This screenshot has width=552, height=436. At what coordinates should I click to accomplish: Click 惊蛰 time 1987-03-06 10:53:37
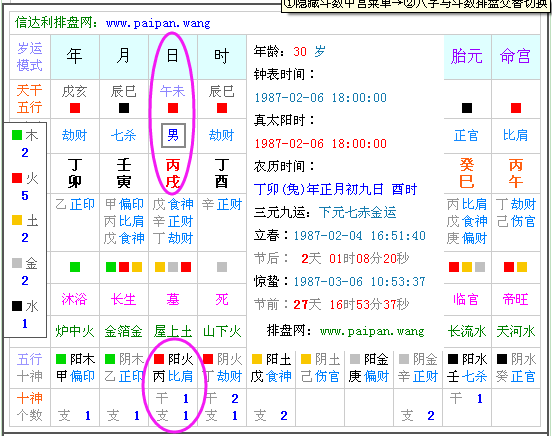click(x=360, y=281)
